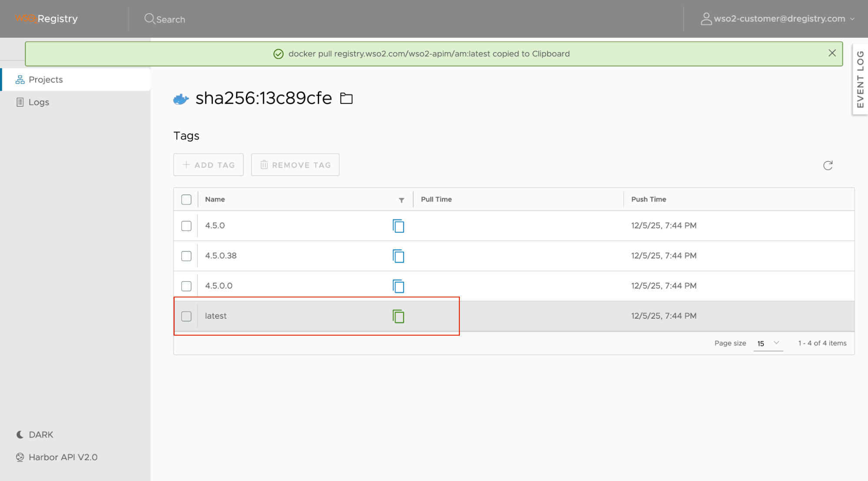Switch to DARK theme
This screenshot has width=868, height=481.
[x=40, y=435]
